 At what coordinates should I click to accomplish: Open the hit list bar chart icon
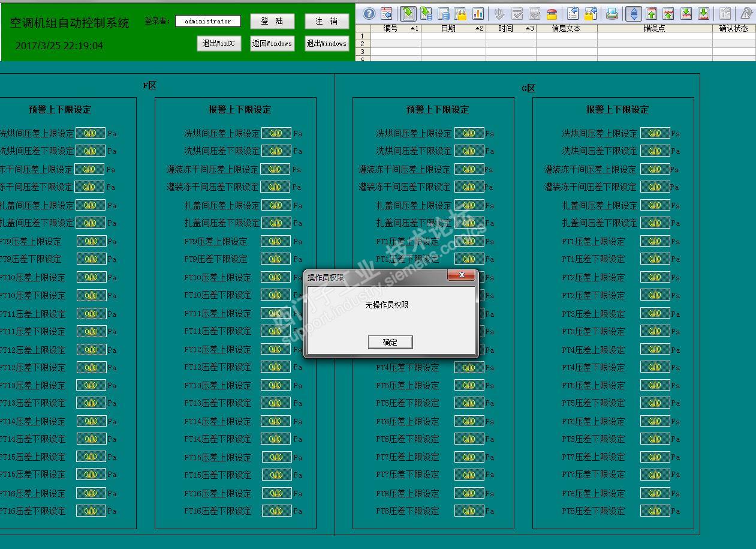pyautogui.click(x=478, y=13)
